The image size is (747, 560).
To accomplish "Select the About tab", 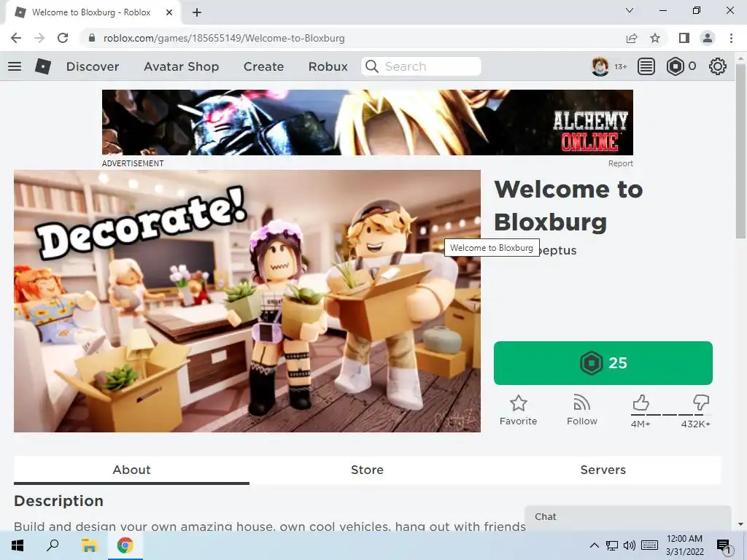I will [131, 470].
